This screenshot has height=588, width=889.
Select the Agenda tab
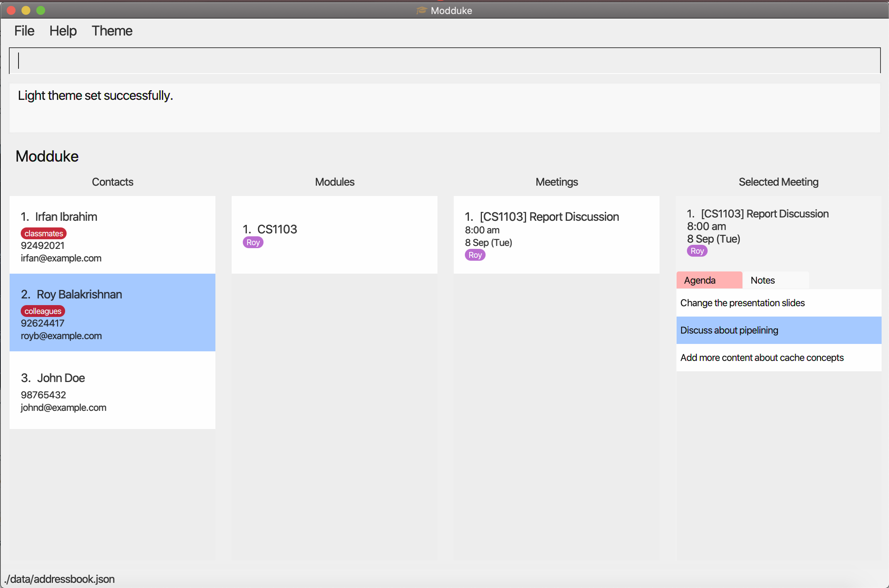click(709, 280)
